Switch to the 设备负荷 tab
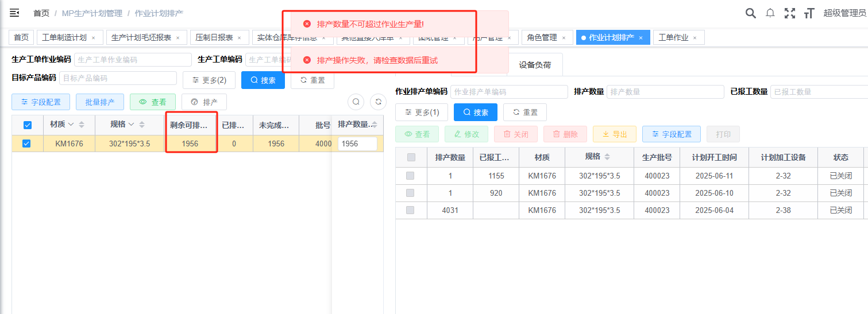Screen dimensions: 868x314 point(535,65)
